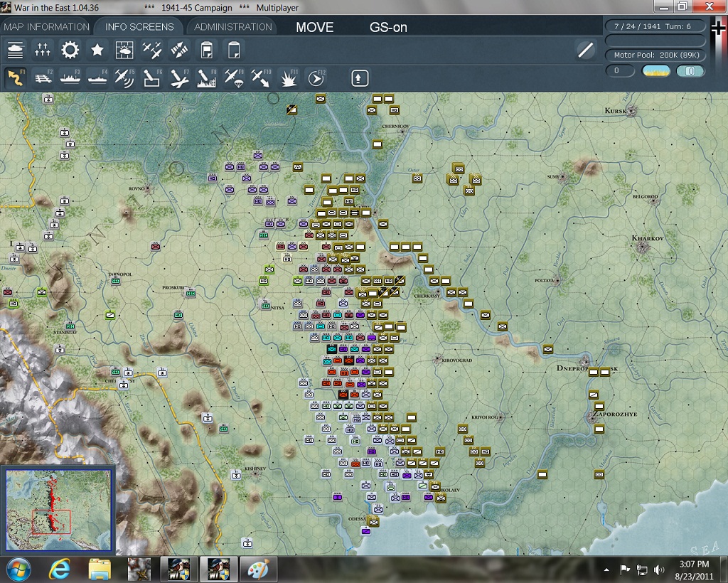Select F11 explosion icon mode
Screen dimensions: 728x583
tap(289, 77)
